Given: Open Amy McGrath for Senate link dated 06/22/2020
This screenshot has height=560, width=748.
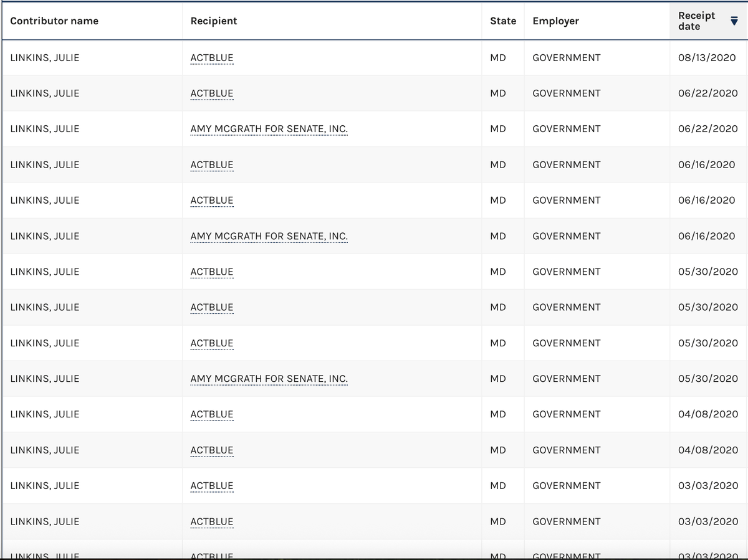Looking at the screenshot, I should pyautogui.click(x=269, y=129).
